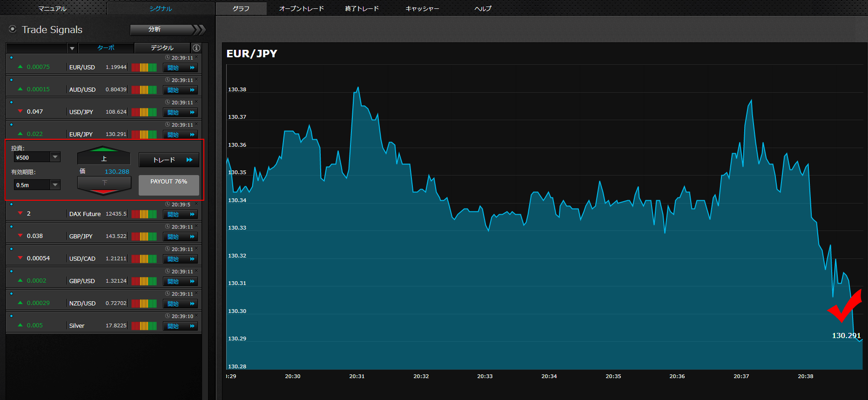
Task: Open the asset filter dropdown arrow
Action: tap(72, 48)
